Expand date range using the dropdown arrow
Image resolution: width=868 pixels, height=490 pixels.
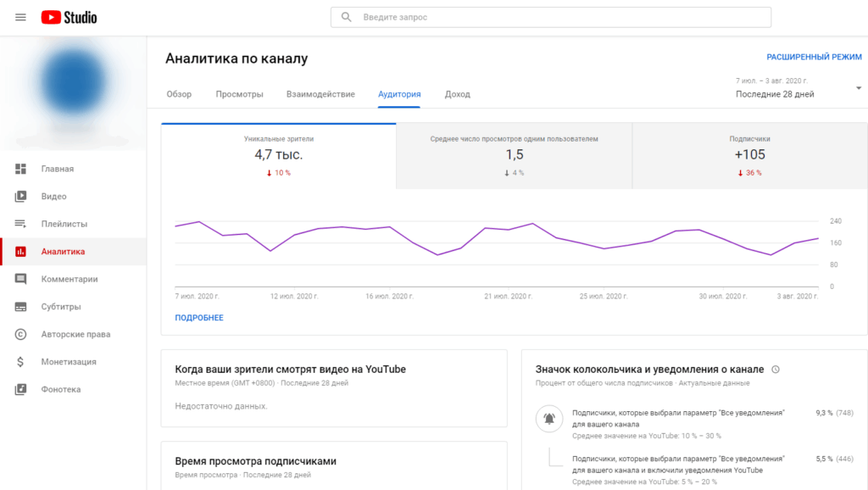(859, 88)
